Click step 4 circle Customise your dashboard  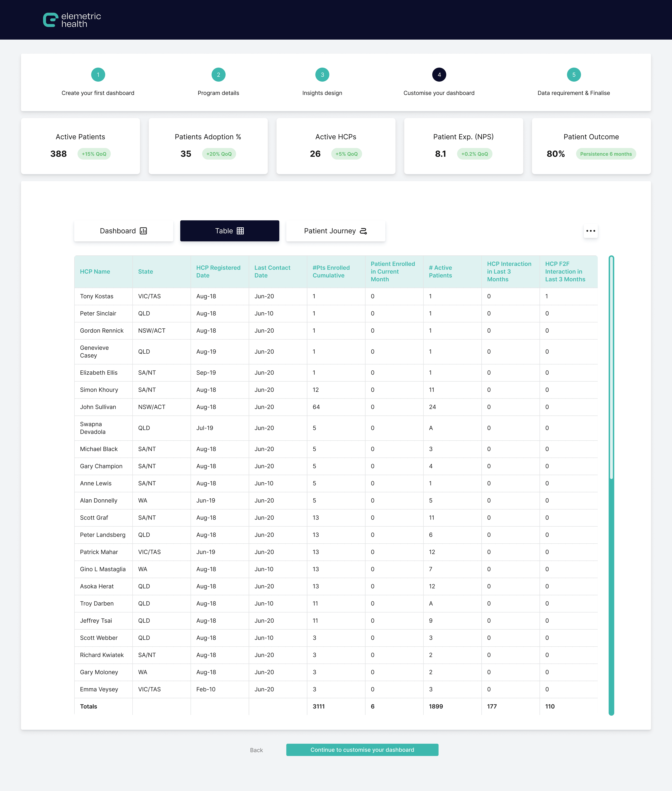pos(439,75)
